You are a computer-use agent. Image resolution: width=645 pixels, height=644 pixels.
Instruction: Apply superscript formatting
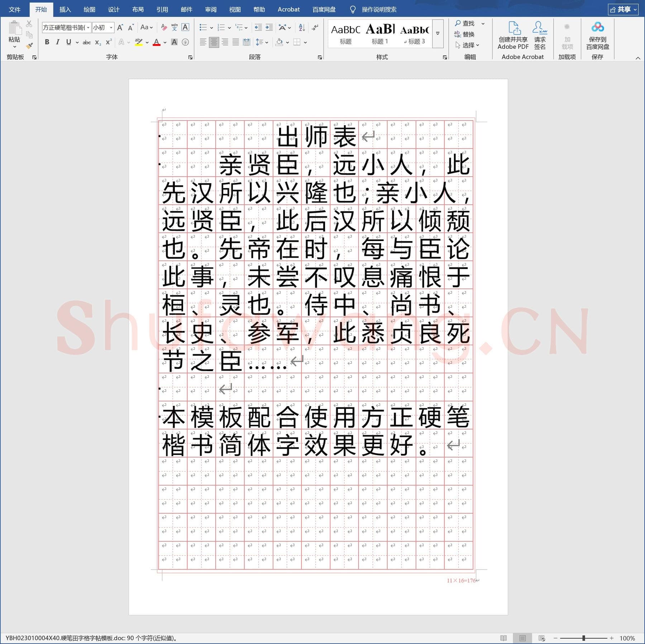(x=109, y=42)
